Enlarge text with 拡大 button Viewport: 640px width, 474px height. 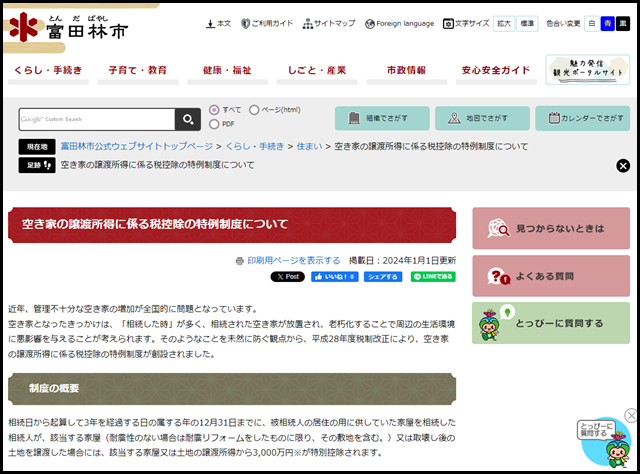(504, 24)
